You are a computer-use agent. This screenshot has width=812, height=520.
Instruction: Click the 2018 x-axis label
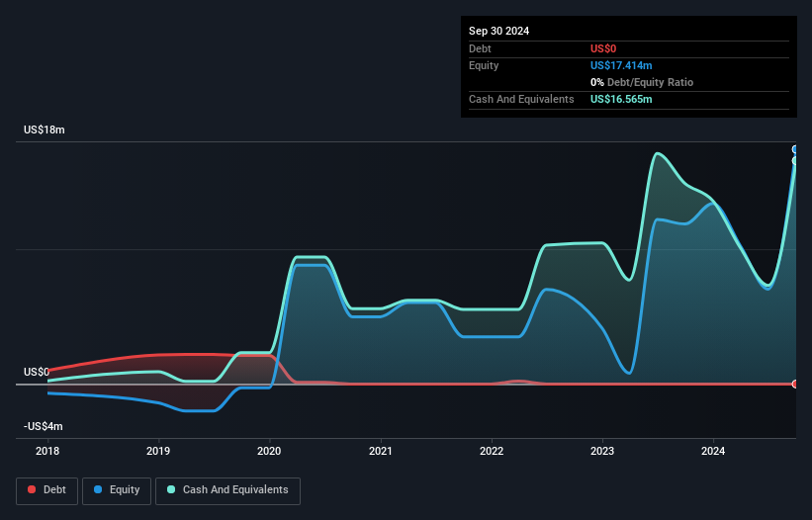point(47,451)
